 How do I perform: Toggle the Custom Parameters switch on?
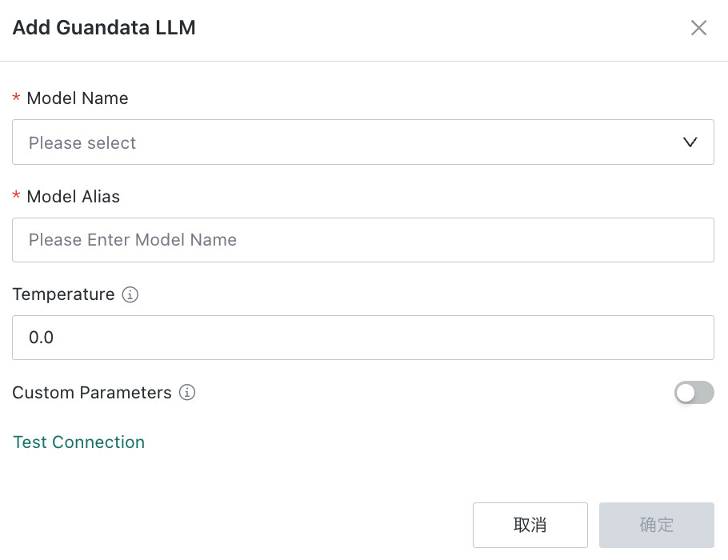point(694,392)
